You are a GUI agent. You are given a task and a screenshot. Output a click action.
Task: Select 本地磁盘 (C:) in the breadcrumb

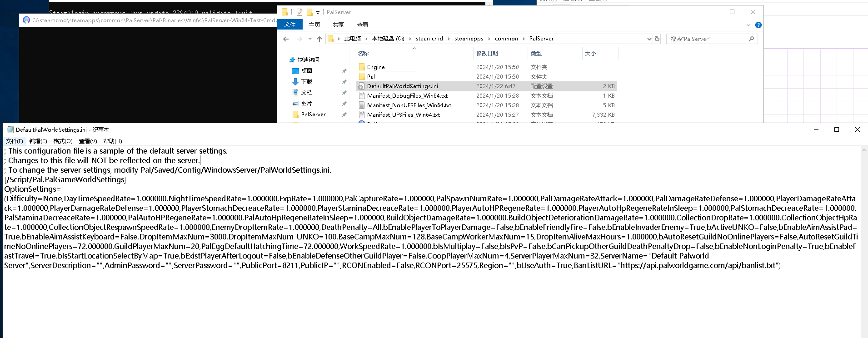pos(388,39)
